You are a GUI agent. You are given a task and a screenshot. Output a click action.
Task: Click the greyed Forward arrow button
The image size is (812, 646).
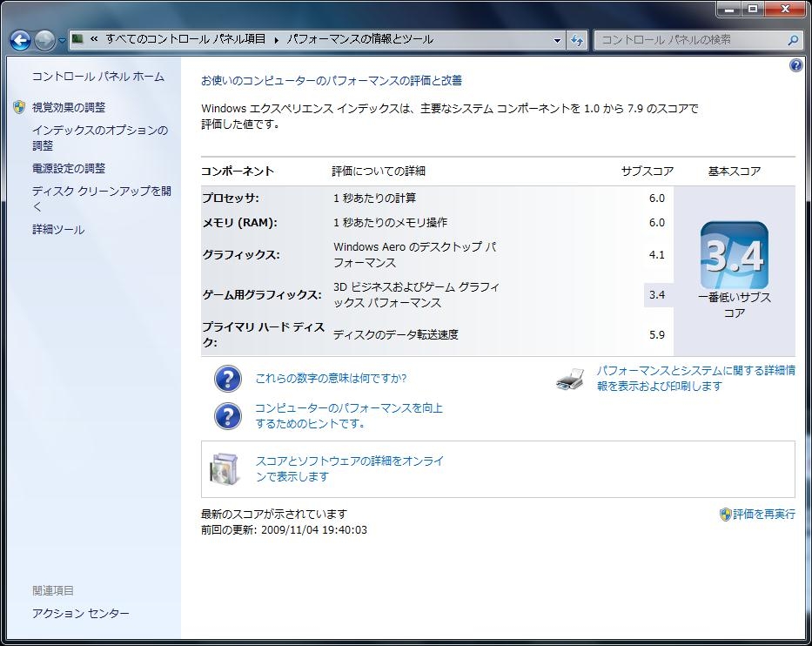pyautogui.click(x=45, y=40)
